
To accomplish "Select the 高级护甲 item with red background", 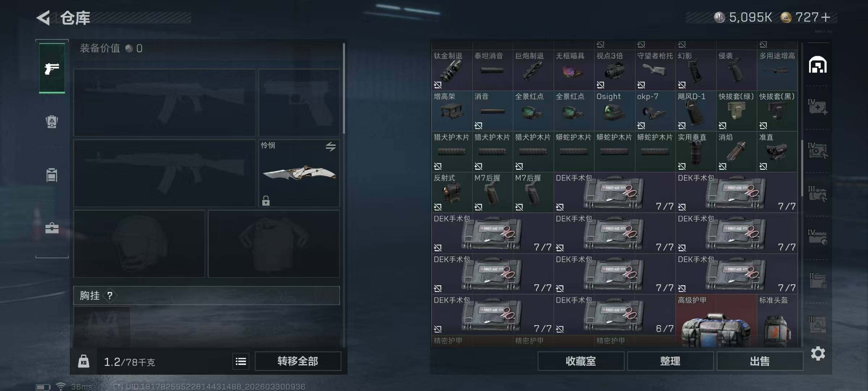I will pyautogui.click(x=716, y=321).
